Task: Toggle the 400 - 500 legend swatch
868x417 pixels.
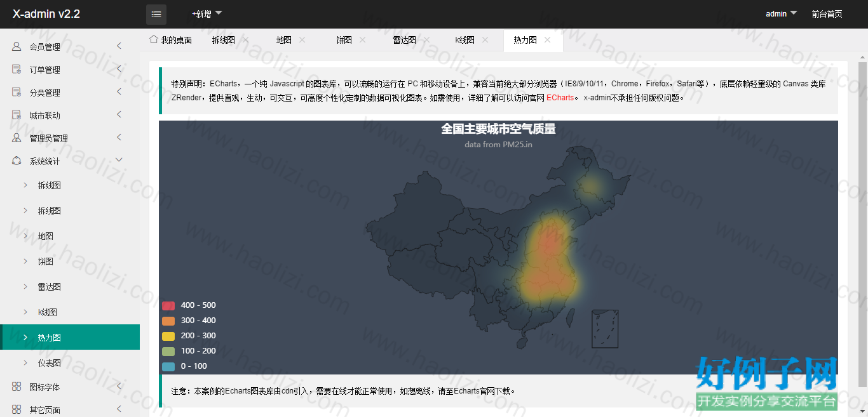Action: pos(168,305)
